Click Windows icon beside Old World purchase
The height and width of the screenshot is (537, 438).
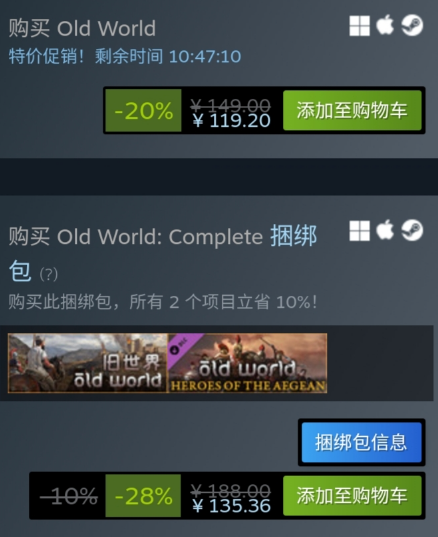pos(359,26)
